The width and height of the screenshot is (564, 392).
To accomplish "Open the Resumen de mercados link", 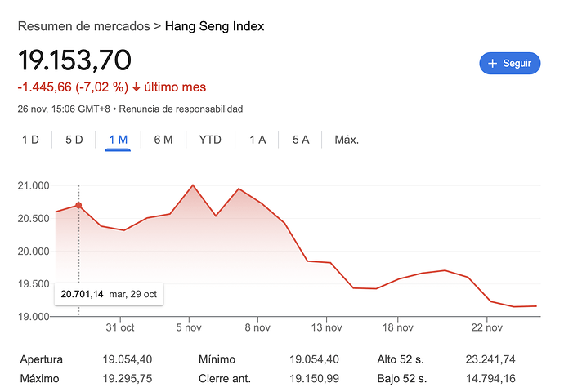I will click(x=83, y=26).
